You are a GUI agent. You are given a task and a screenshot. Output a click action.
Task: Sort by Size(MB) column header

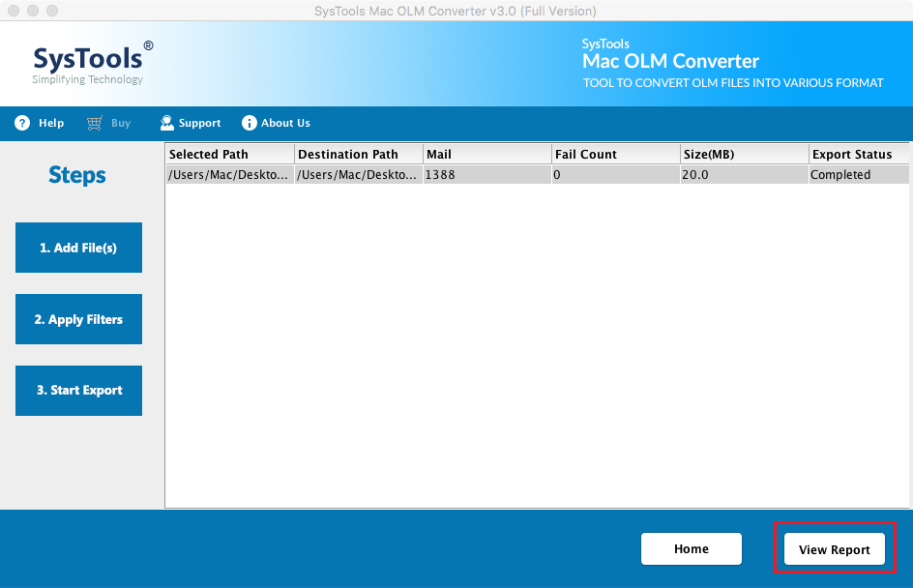pyautogui.click(x=745, y=155)
